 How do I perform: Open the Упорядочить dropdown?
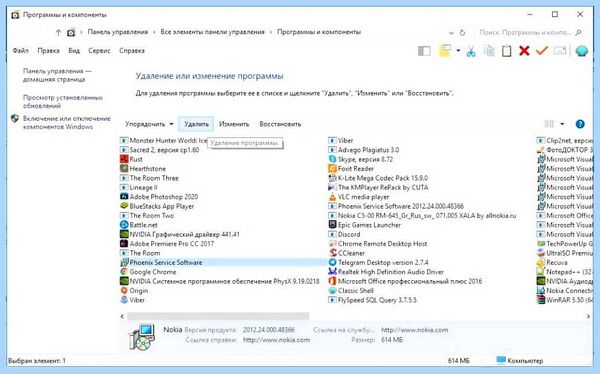pyautogui.click(x=149, y=124)
